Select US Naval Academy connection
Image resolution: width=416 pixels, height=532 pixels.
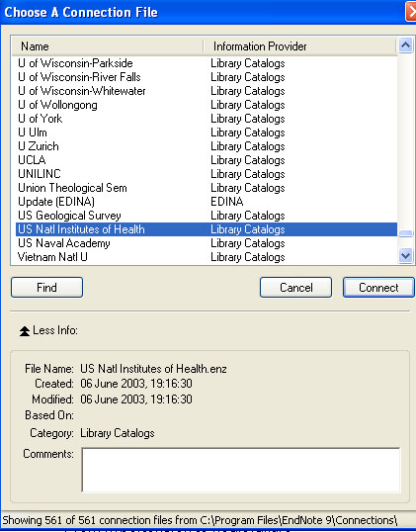[207, 243]
